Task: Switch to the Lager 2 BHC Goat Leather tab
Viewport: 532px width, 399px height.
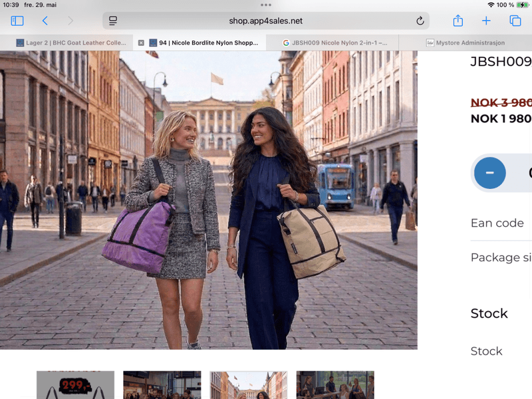Action: pyautogui.click(x=66, y=43)
